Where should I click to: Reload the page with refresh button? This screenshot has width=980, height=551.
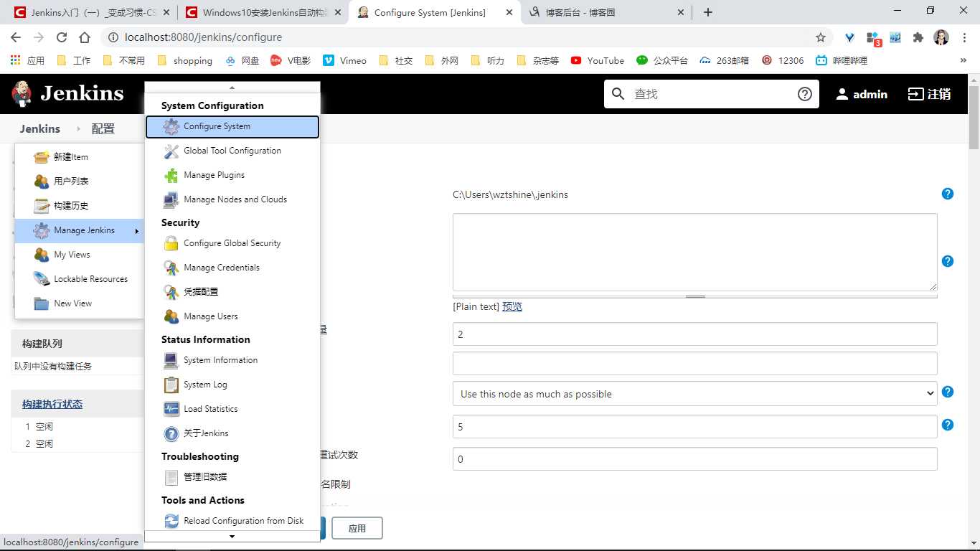coord(62,37)
